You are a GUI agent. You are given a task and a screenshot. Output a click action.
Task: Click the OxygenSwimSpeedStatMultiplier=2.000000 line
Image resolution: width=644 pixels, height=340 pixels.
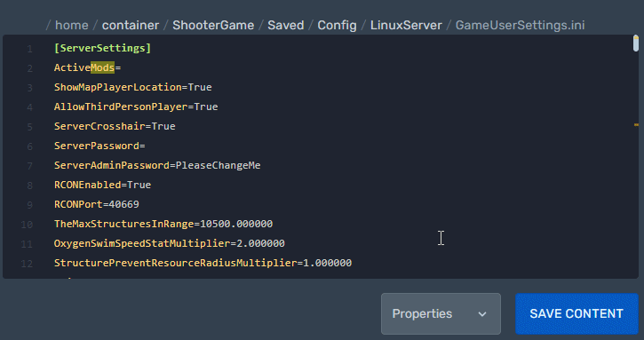point(169,243)
